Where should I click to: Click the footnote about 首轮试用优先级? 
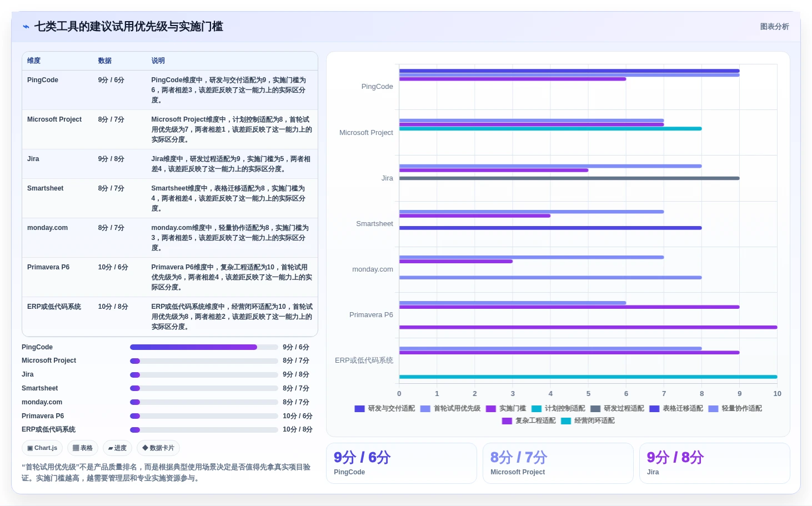pos(166,473)
